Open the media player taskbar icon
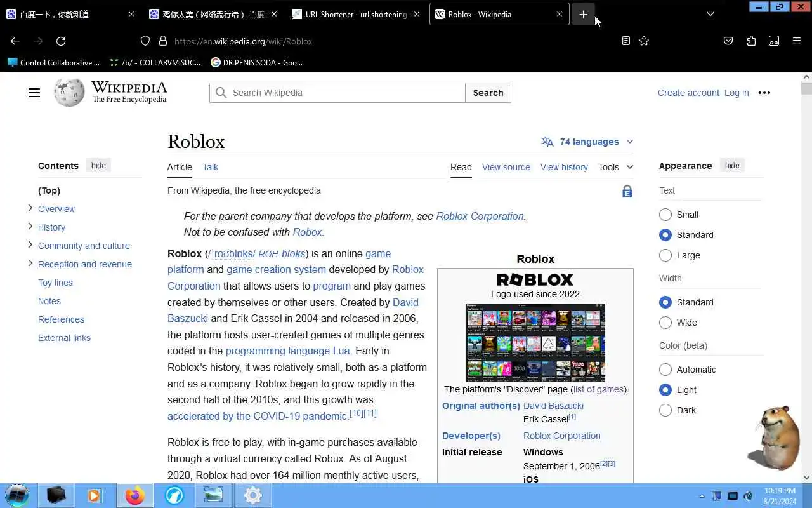Image resolution: width=812 pixels, height=508 pixels. tap(94, 495)
